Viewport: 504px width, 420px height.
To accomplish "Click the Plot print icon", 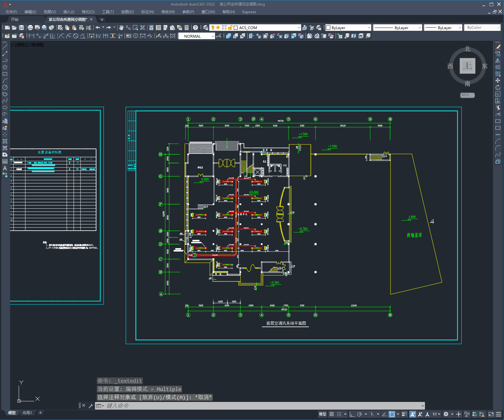I will point(30,28).
